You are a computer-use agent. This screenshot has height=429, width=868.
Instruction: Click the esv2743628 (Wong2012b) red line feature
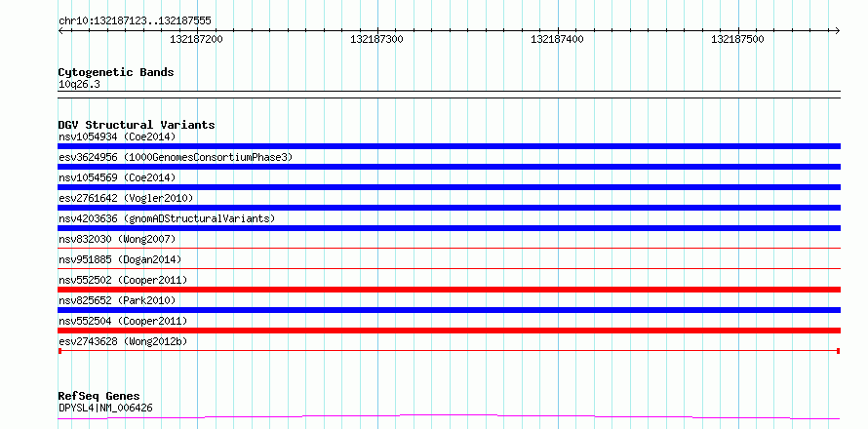(x=449, y=351)
